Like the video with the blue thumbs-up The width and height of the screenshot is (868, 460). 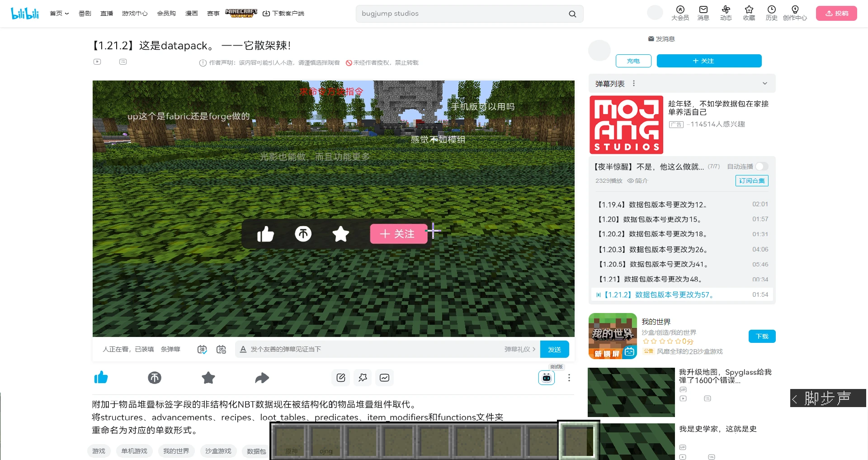(x=101, y=377)
